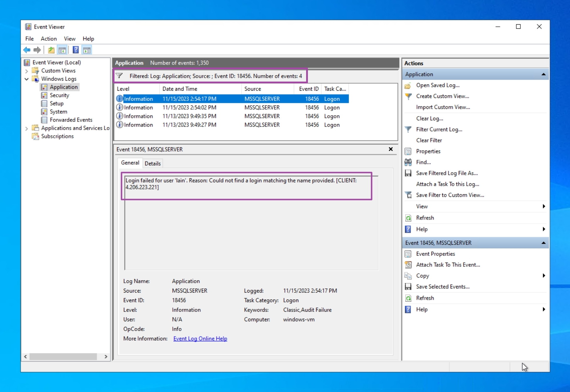Open the Action menu

coord(49,39)
